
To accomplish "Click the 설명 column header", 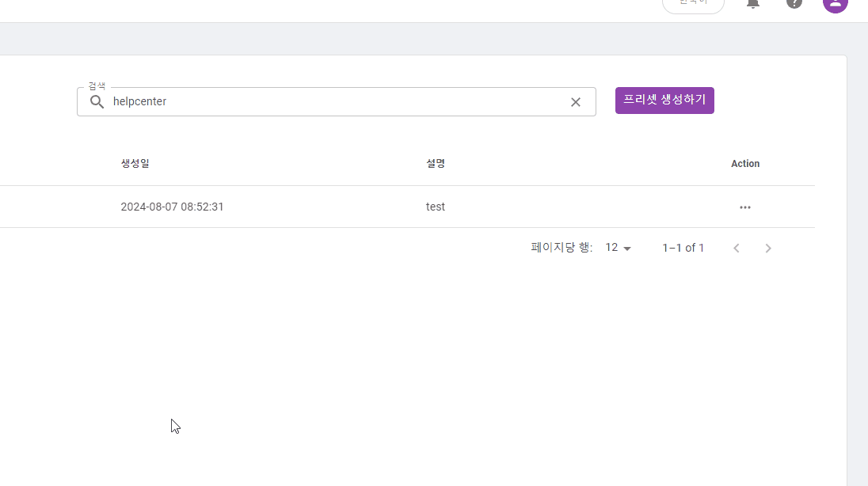I will click(x=436, y=163).
